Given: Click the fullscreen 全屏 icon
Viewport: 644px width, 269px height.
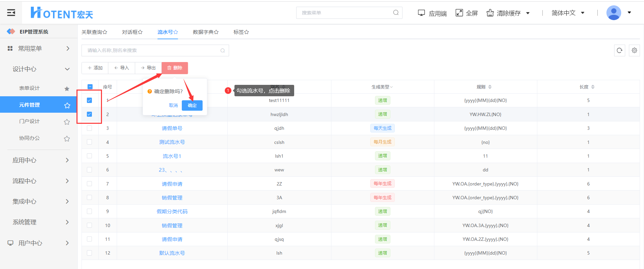Looking at the screenshot, I should point(459,13).
